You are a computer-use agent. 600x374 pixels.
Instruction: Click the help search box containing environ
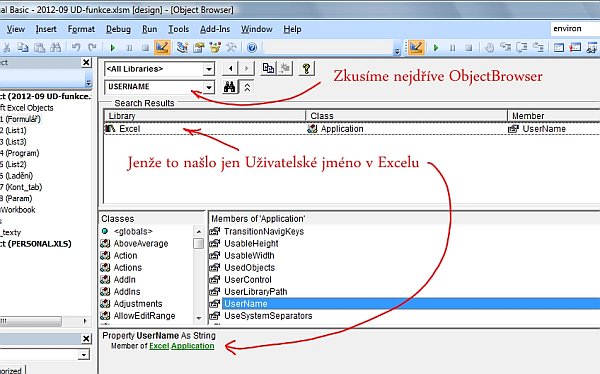tap(575, 29)
